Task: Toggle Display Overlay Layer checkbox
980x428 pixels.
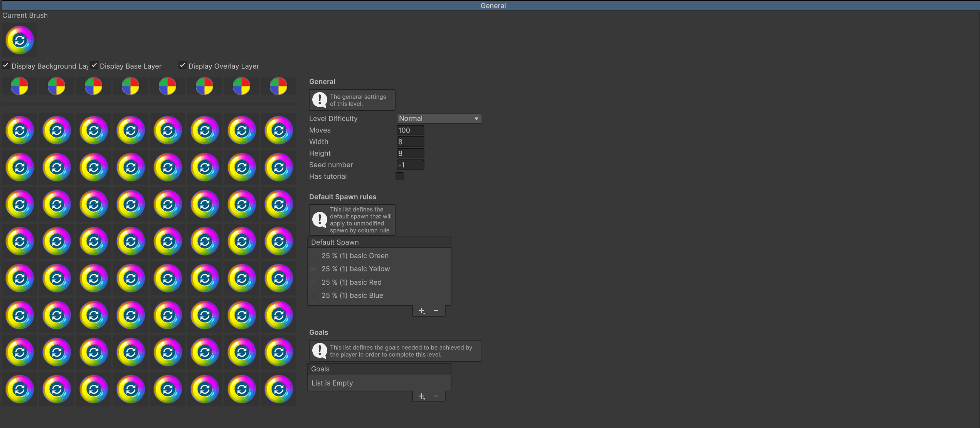Action: [x=183, y=65]
